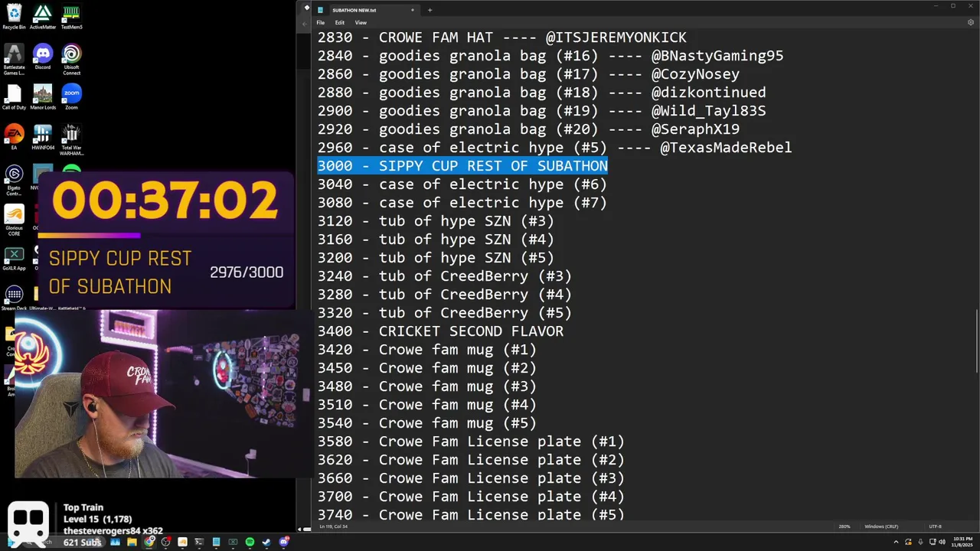Click the Crowe fam mug (#5) line
The image size is (980, 551).
pos(427,423)
